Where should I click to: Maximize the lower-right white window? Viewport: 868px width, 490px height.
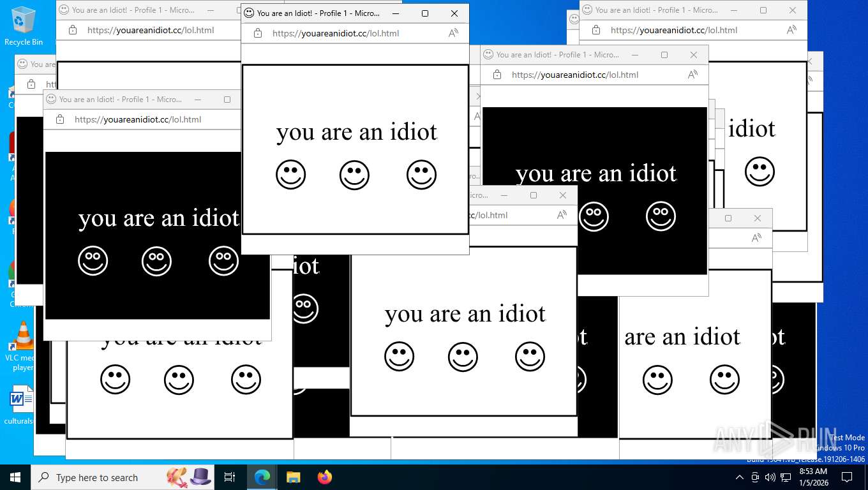[x=728, y=218]
